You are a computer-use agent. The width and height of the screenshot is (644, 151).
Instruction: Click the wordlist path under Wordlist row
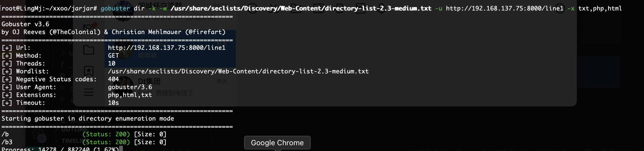click(x=238, y=71)
